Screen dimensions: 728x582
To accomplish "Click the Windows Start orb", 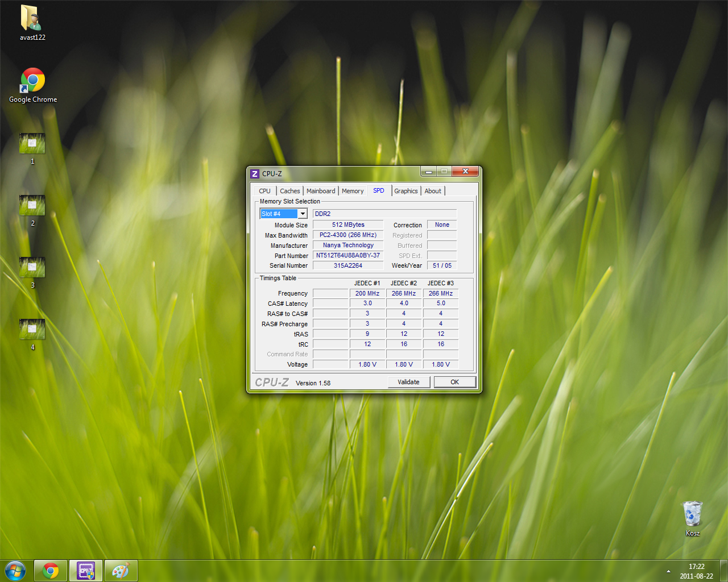I will [15, 571].
